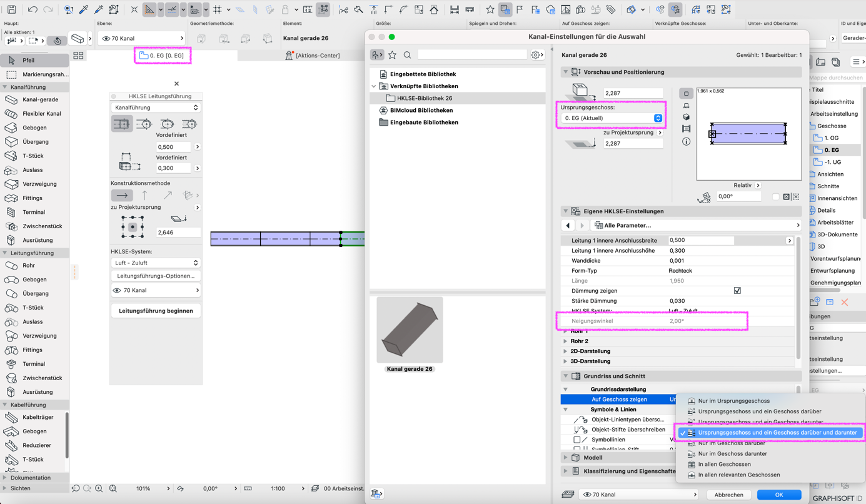866x504 pixels.
Task: Click Leitung 1 innere Anschlussbreite value
Action: pyautogui.click(x=701, y=240)
